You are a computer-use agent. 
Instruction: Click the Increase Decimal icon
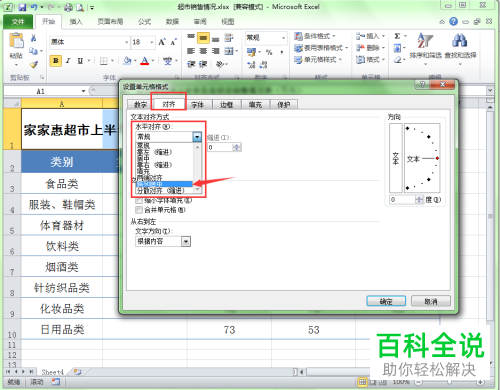(x=251, y=65)
